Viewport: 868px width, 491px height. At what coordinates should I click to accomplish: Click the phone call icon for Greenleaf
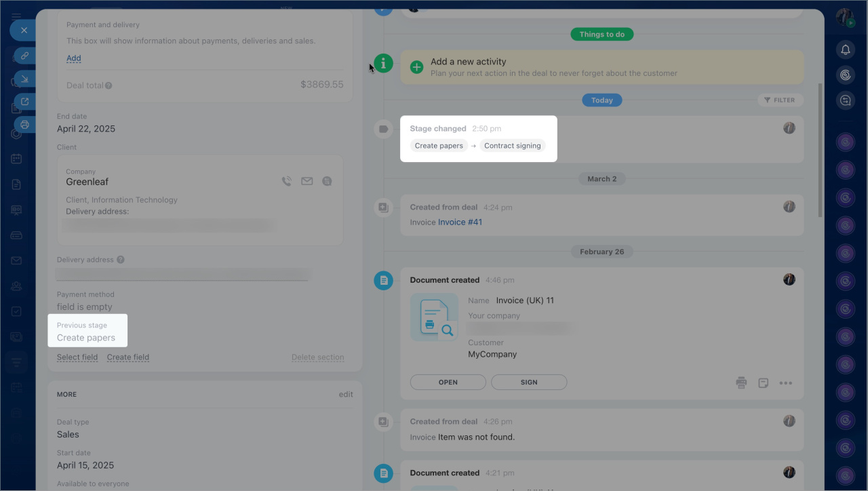coord(287,181)
